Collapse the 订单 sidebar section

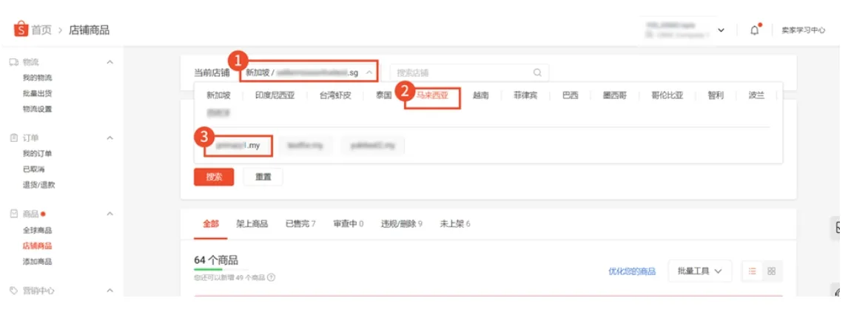pos(110,138)
